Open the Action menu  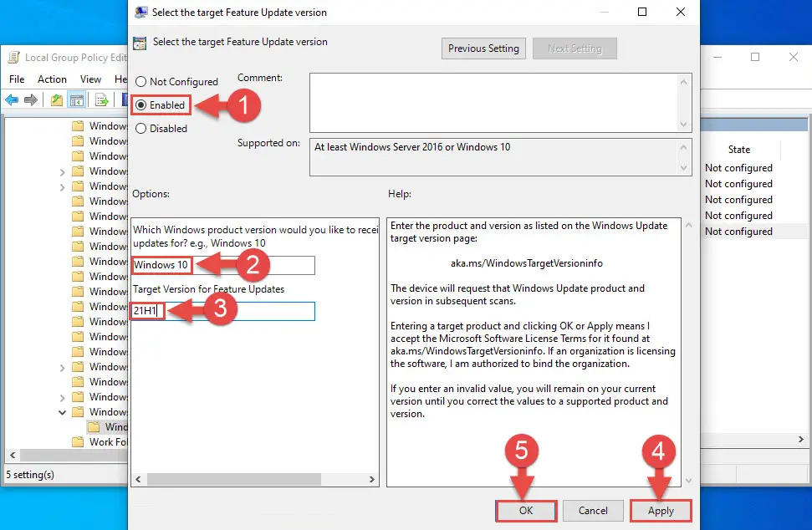click(52, 79)
